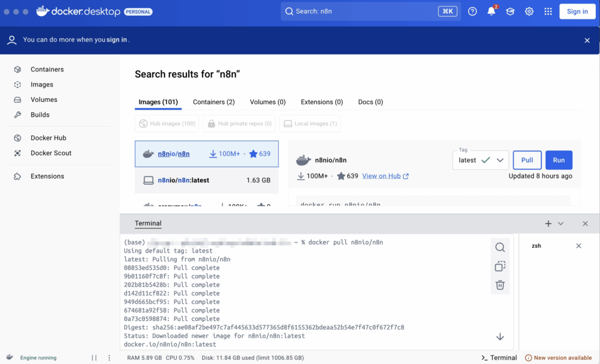Open Builds in the sidebar
Viewport: 600px width, 364px height.
pos(40,115)
